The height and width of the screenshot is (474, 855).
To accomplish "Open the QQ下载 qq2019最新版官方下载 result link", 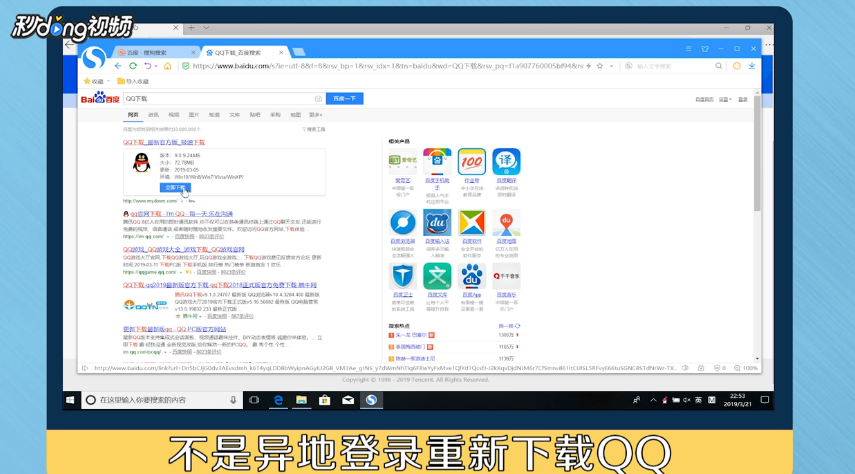I will pos(220,285).
